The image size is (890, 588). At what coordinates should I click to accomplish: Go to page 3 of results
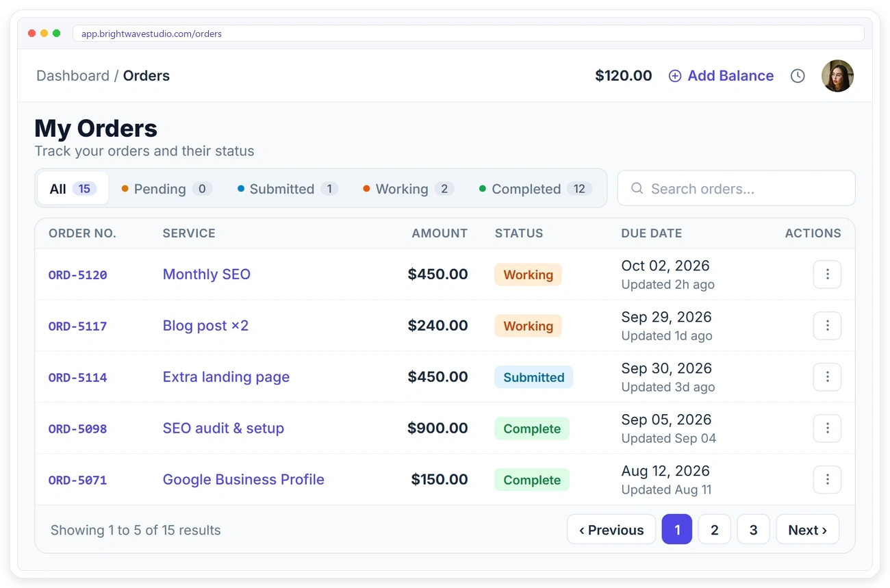(x=754, y=530)
